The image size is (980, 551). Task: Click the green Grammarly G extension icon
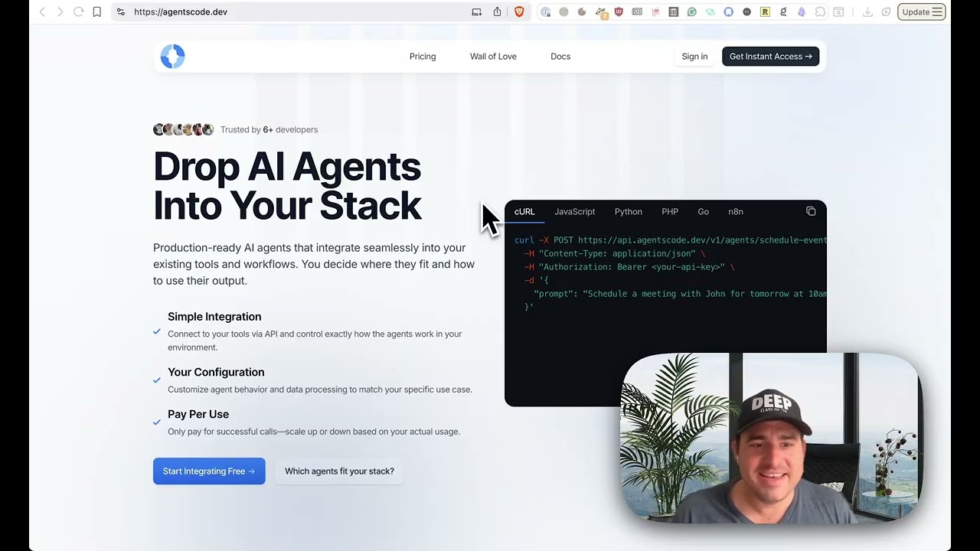pos(692,11)
